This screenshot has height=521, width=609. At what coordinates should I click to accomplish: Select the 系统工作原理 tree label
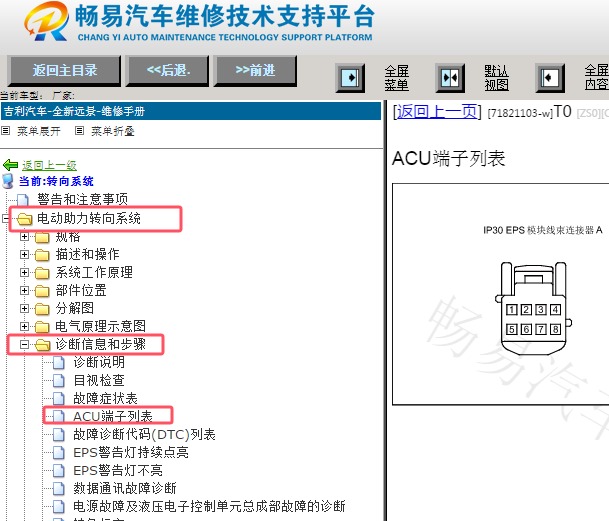click(94, 272)
